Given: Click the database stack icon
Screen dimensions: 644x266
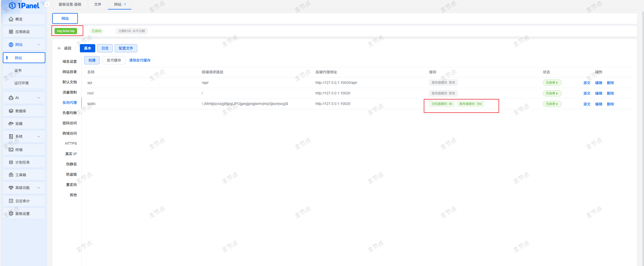Looking at the screenshot, I should point(11,111).
